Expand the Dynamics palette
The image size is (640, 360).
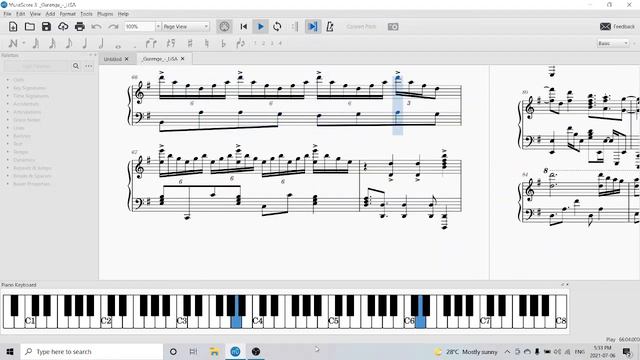pos(24,160)
